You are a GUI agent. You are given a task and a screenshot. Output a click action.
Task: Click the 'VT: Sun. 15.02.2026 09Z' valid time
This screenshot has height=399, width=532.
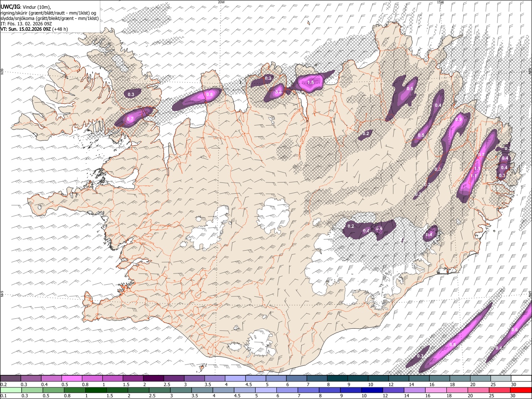(26, 29)
